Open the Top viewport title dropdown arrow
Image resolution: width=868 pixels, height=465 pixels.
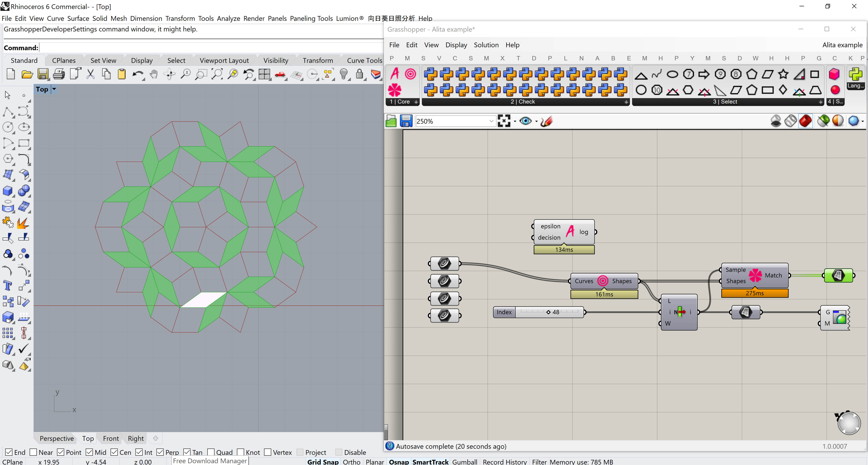pyautogui.click(x=54, y=89)
